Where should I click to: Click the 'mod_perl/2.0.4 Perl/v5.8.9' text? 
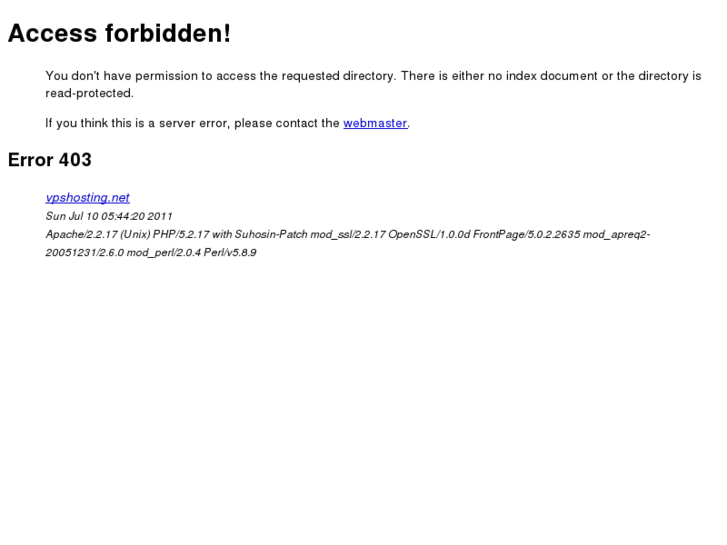[191, 252]
